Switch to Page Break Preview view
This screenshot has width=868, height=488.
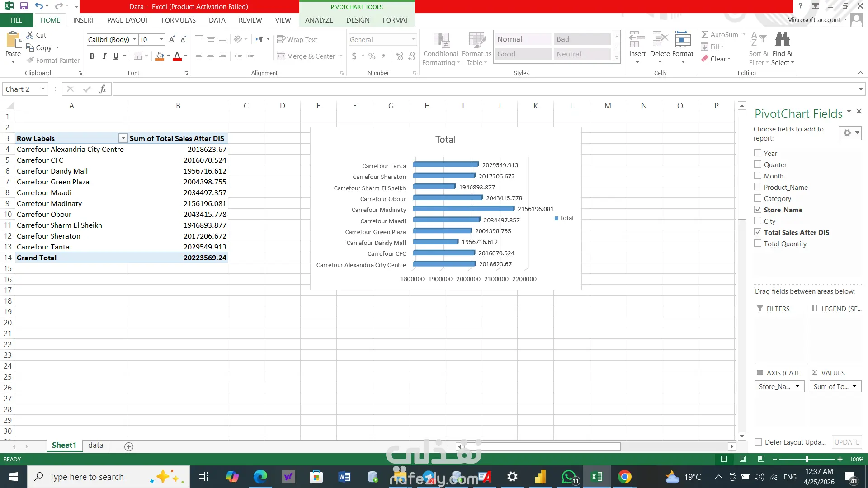tap(761, 459)
